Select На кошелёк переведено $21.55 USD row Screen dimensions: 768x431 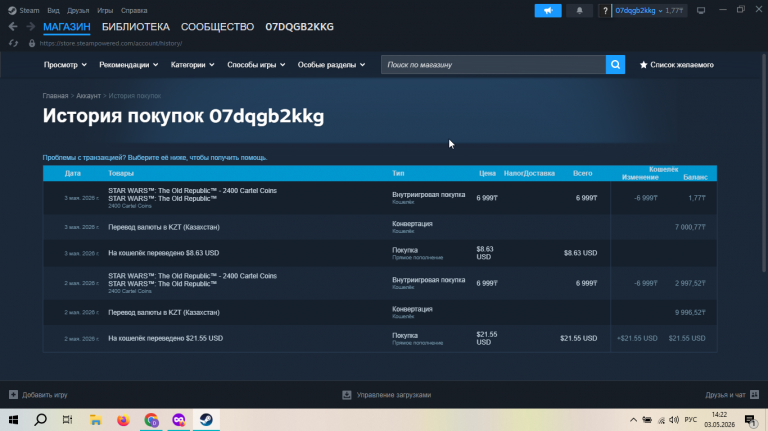[380, 338]
